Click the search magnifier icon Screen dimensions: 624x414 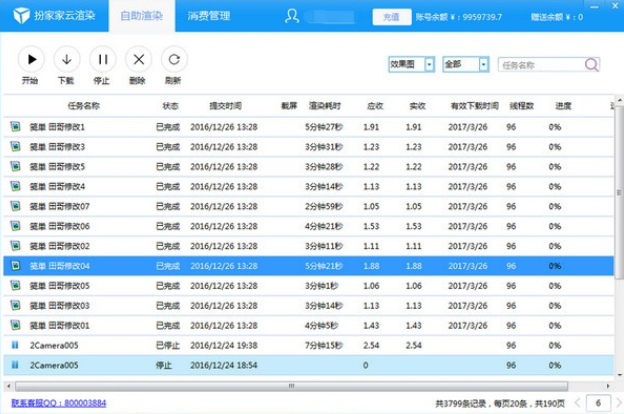click(x=591, y=65)
